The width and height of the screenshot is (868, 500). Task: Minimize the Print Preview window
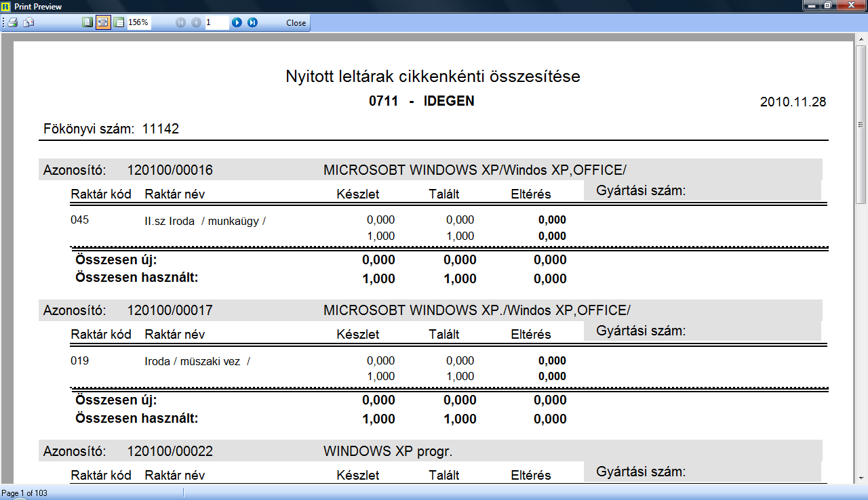coord(812,5)
